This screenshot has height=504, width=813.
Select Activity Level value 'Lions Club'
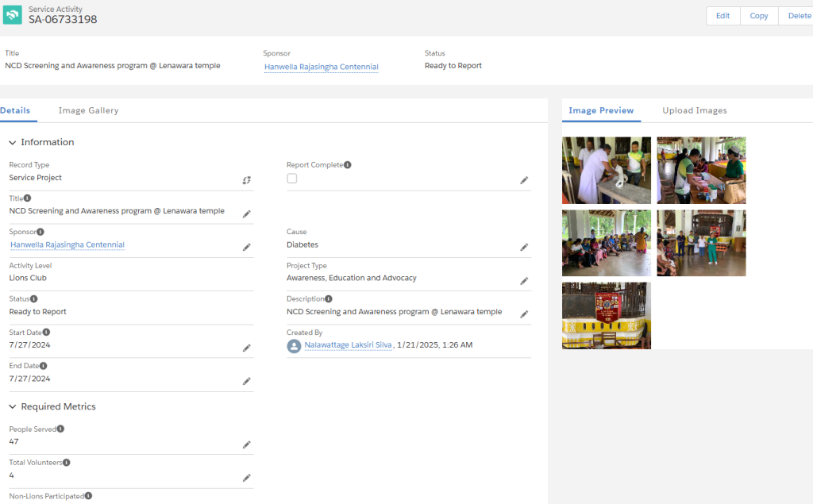28,278
